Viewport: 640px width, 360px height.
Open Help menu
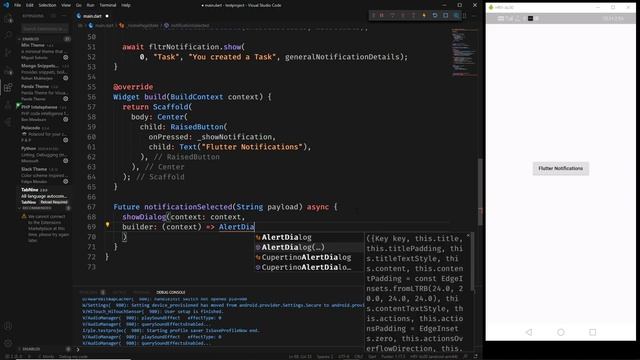pyautogui.click(x=126, y=5)
